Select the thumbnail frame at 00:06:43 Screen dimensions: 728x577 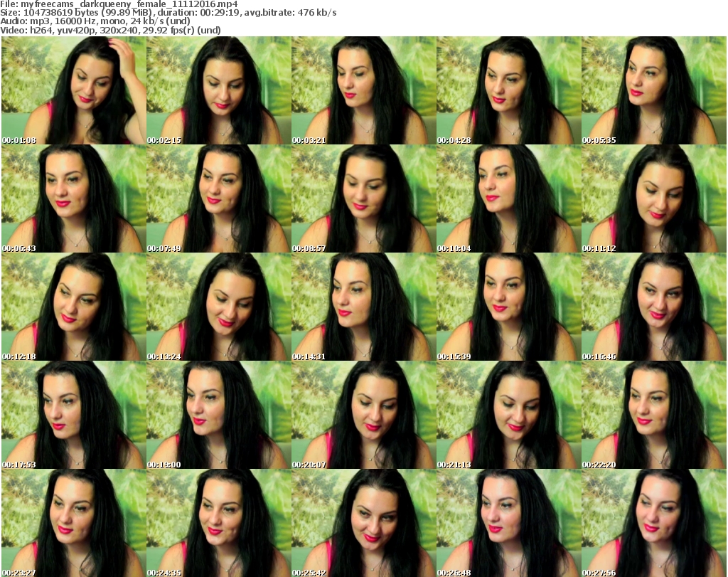coord(74,198)
